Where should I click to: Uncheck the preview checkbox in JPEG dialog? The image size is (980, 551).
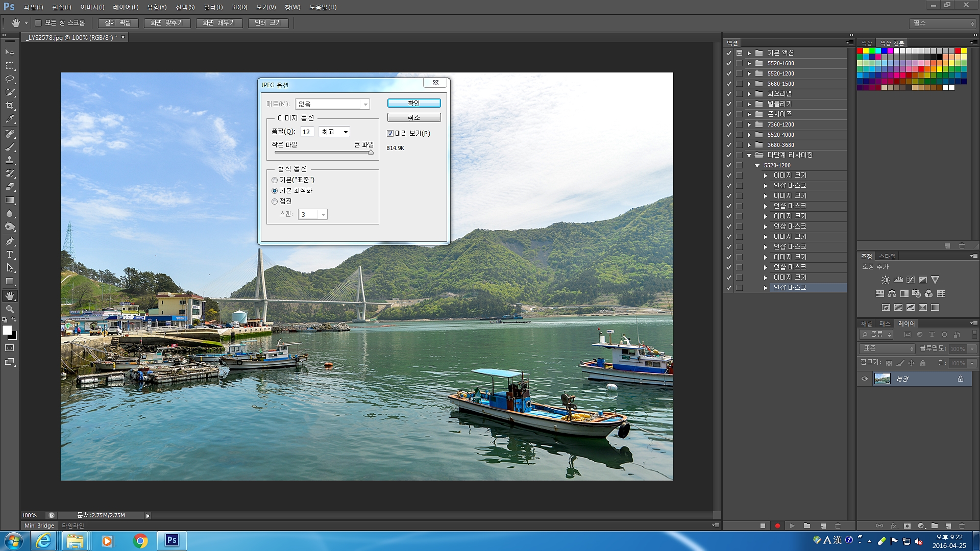pos(390,134)
